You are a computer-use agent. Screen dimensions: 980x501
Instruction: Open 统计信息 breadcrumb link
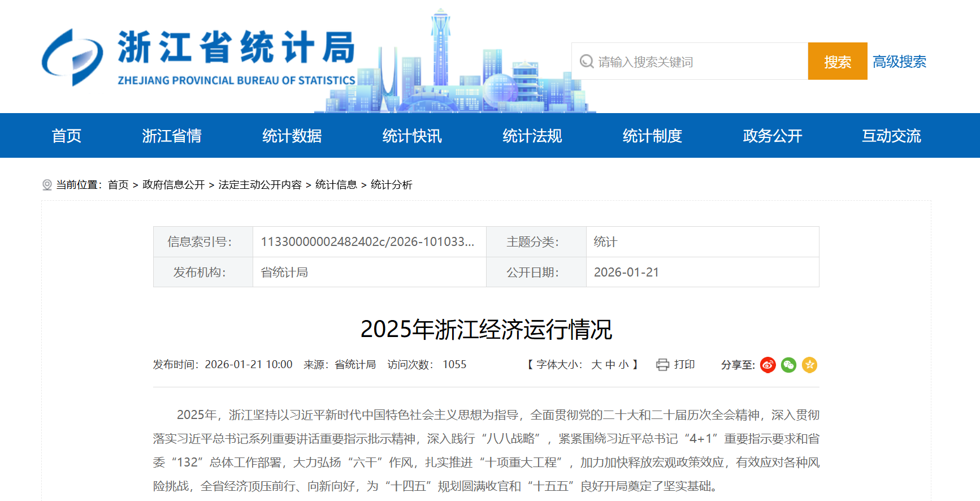coord(336,185)
